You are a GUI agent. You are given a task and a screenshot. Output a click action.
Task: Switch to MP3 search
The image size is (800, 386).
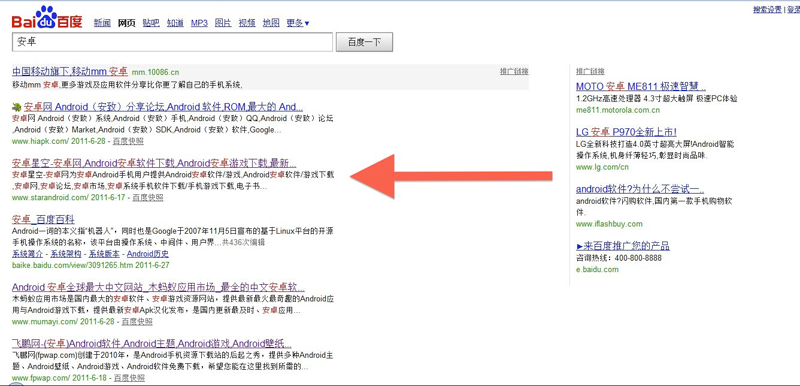199,23
